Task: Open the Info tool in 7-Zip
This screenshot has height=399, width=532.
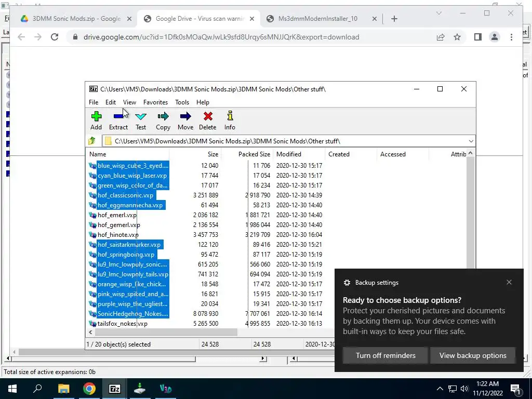Action: [x=230, y=121]
